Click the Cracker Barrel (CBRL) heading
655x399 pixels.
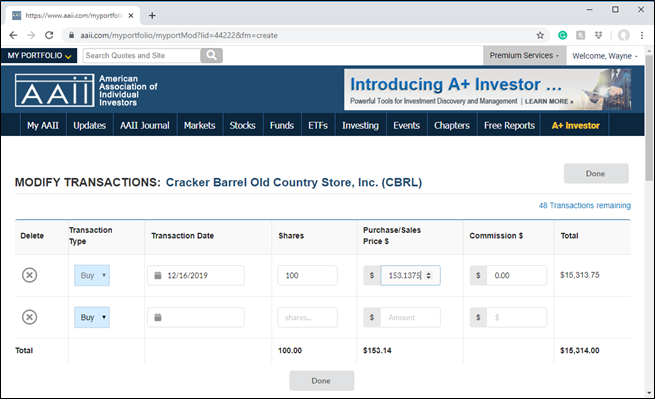(294, 183)
